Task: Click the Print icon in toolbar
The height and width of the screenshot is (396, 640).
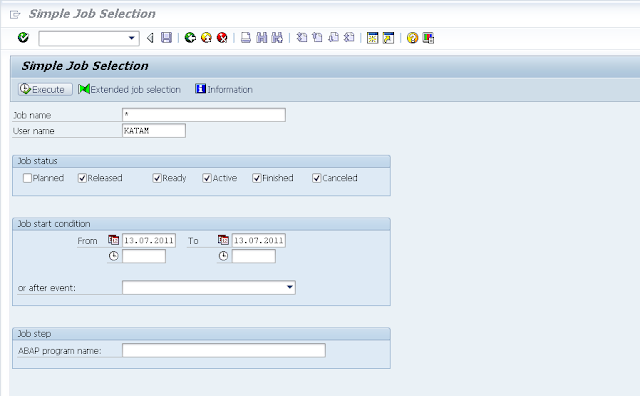Action: pyautogui.click(x=246, y=38)
